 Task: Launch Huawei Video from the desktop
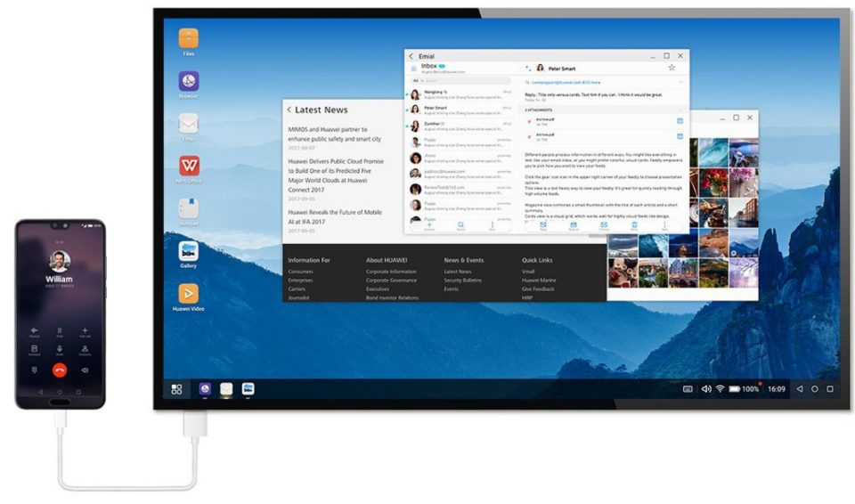[x=188, y=294]
